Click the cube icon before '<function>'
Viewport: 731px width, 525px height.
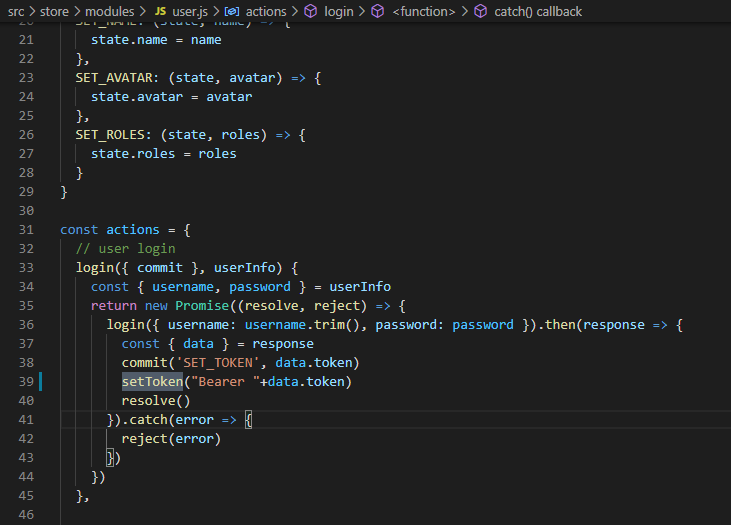(x=378, y=11)
